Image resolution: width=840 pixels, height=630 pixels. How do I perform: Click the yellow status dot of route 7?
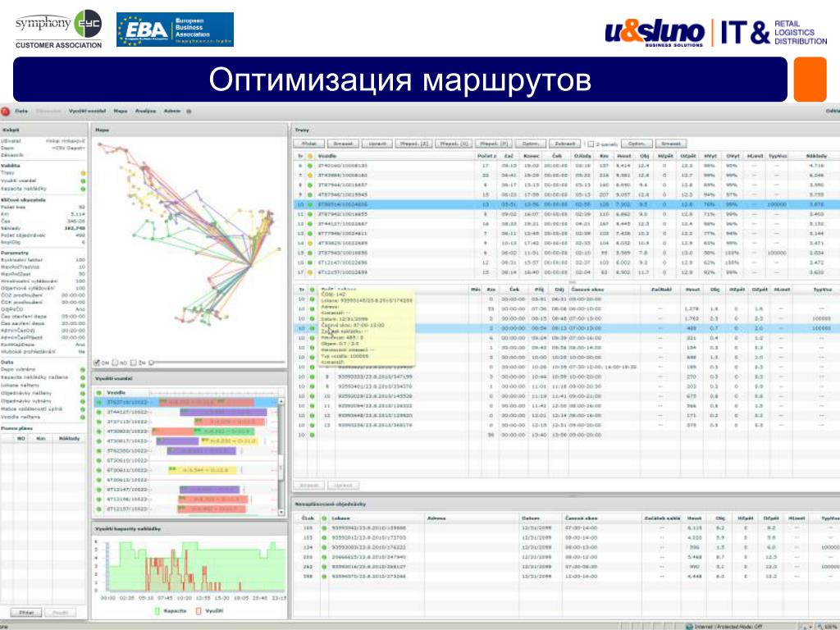pyautogui.click(x=309, y=176)
